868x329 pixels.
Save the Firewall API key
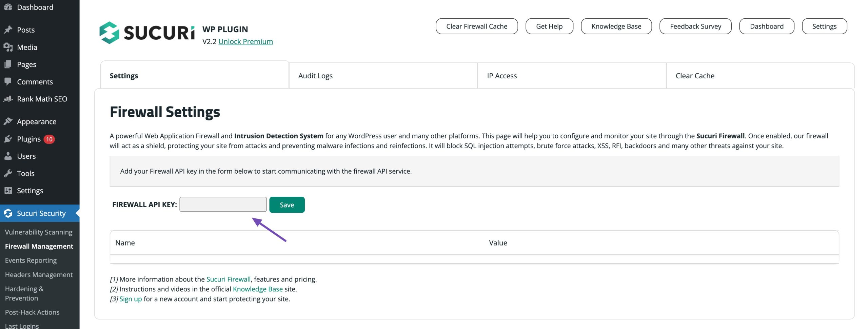(x=287, y=205)
